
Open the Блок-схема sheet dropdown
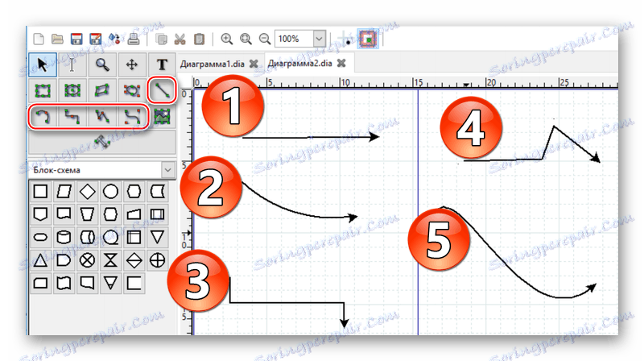coord(167,170)
